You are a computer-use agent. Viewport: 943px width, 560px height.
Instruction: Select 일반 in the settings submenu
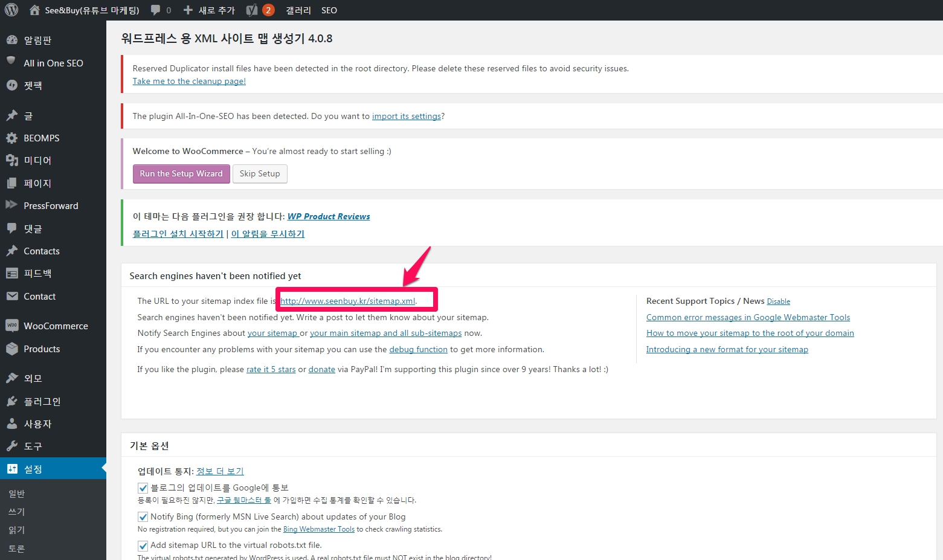tap(17, 494)
